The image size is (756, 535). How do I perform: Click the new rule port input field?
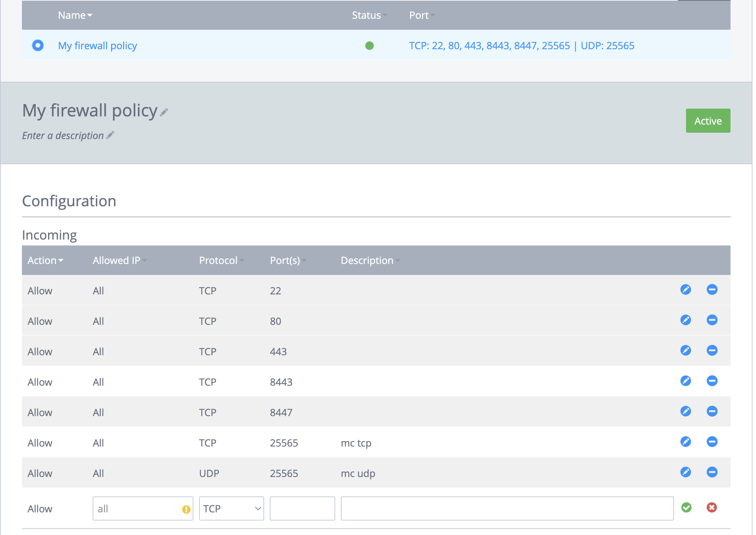coord(302,508)
